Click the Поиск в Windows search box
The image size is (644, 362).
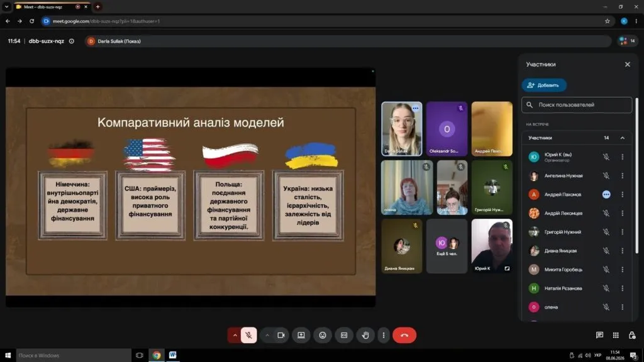[74, 356]
